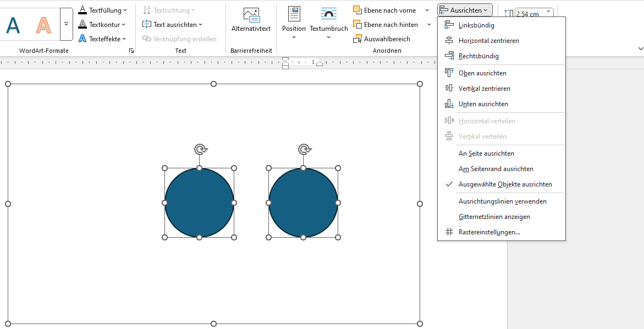Click the hanging indent marker on the ruler

pyautogui.click(x=285, y=63)
